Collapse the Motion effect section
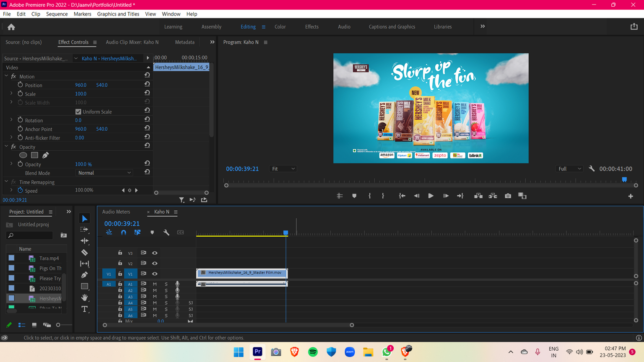The width and height of the screenshot is (644, 362). 6,76
